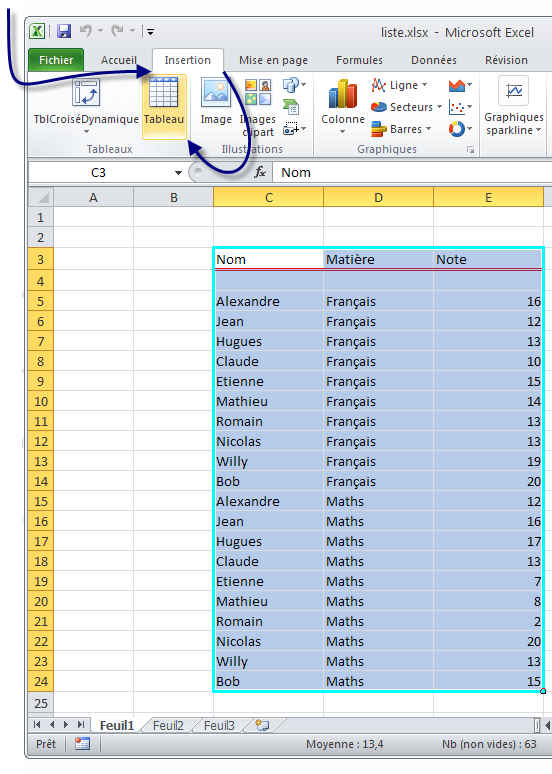Open the screen Capture tool
This screenshot has height=774, width=552.
pyautogui.click(x=294, y=129)
